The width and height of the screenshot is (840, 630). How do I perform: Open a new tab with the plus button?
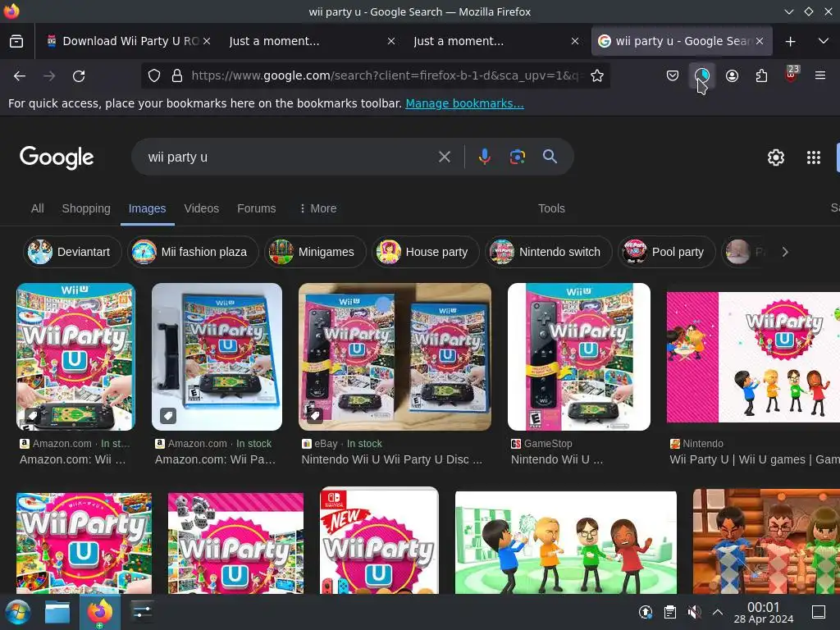(790, 41)
